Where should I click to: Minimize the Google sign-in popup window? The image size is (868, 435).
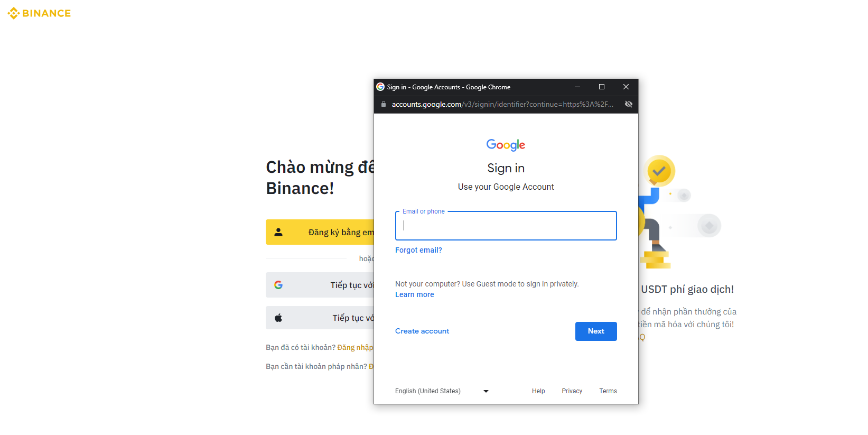tap(577, 87)
